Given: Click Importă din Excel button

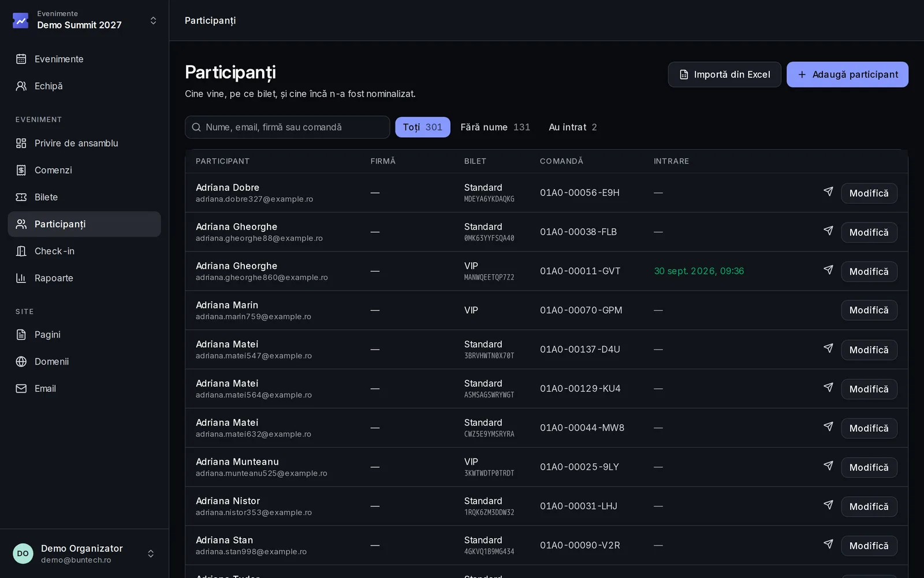Looking at the screenshot, I should [x=725, y=75].
